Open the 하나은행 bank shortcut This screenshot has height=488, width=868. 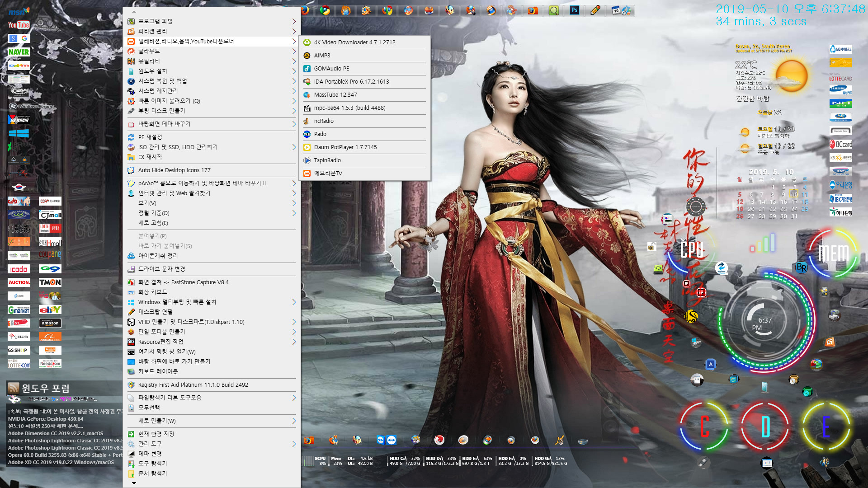840,212
